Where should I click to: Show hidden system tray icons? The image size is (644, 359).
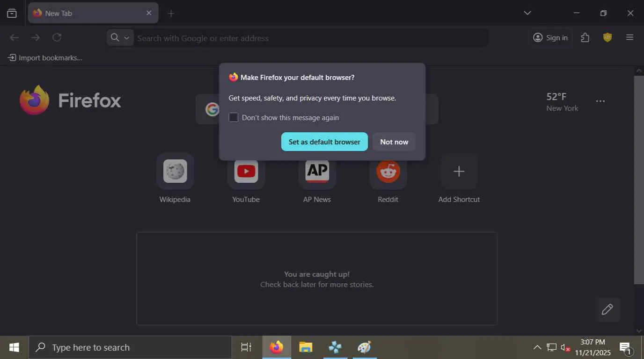click(537, 347)
